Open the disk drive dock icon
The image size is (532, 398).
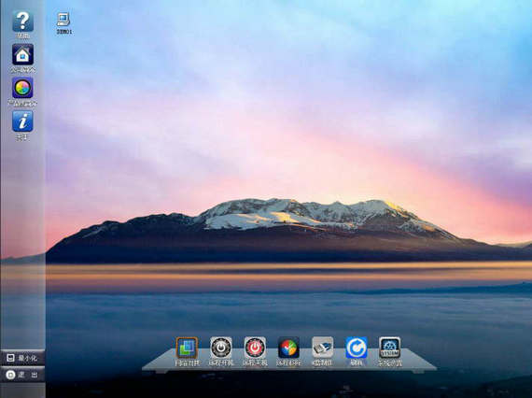pyautogui.click(x=323, y=348)
